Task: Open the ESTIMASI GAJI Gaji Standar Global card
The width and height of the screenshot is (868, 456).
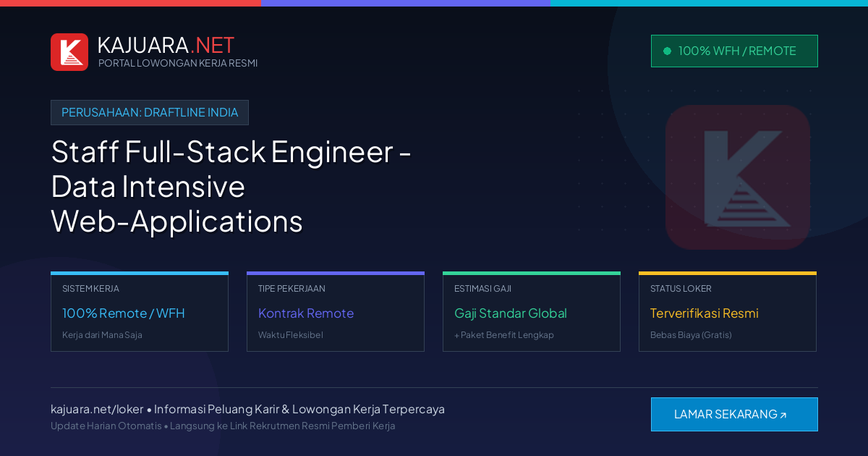Action: pyautogui.click(x=532, y=312)
